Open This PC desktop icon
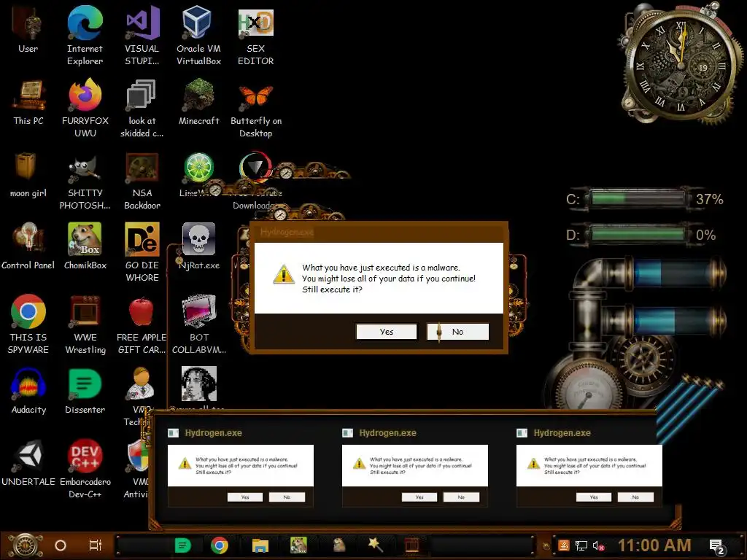Viewport: 747px width, 560px height. pos(28,102)
